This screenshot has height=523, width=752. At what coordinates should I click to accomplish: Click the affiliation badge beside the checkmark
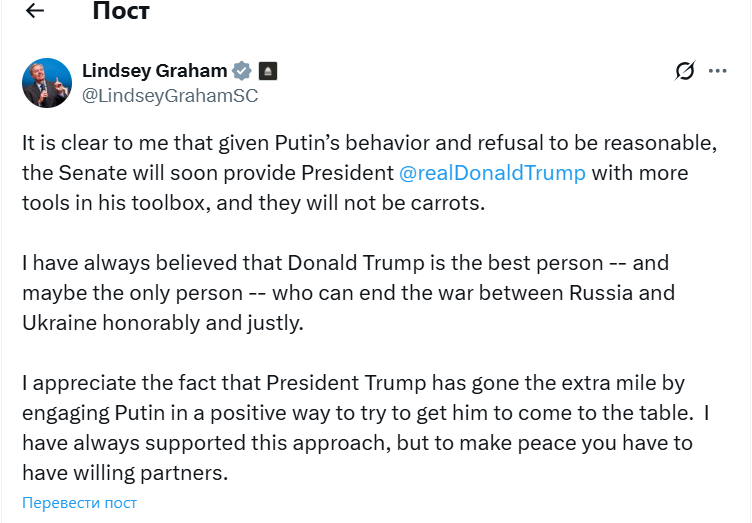pos(267,71)
